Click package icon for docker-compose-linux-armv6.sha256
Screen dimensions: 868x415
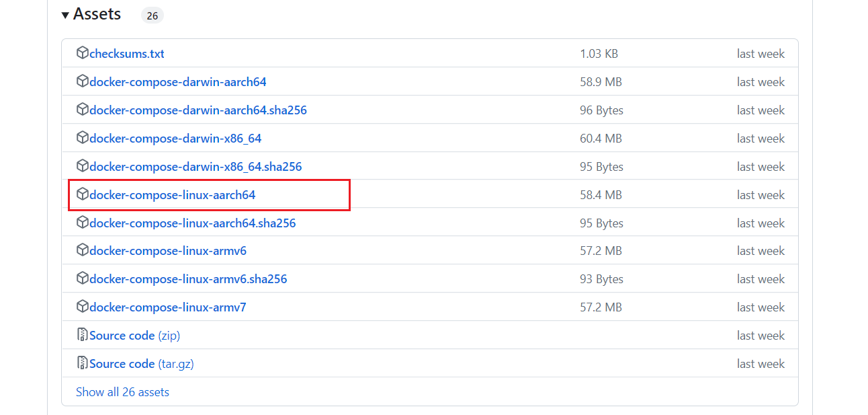[82, 278]
